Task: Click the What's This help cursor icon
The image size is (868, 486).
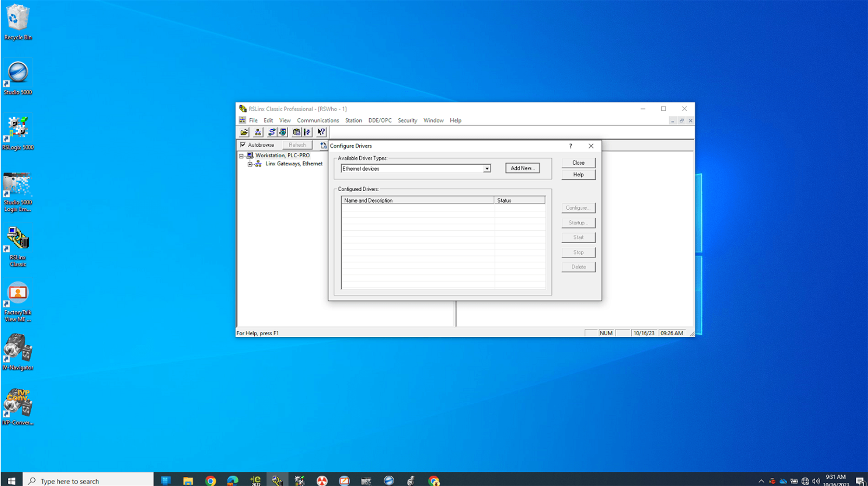Action: [x=321, y=132]
